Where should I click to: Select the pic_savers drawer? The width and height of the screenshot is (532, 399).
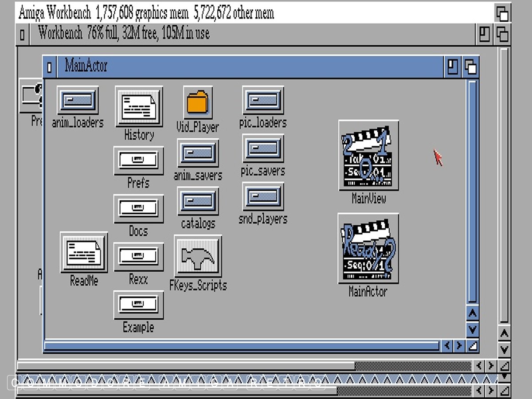[x=263, y=149]
